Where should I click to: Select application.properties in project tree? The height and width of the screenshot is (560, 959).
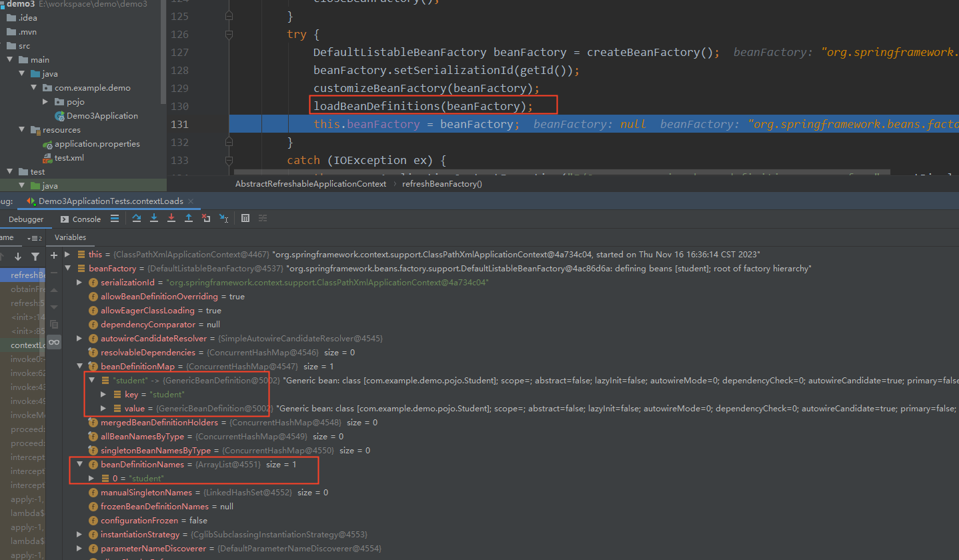click(97, 143)
